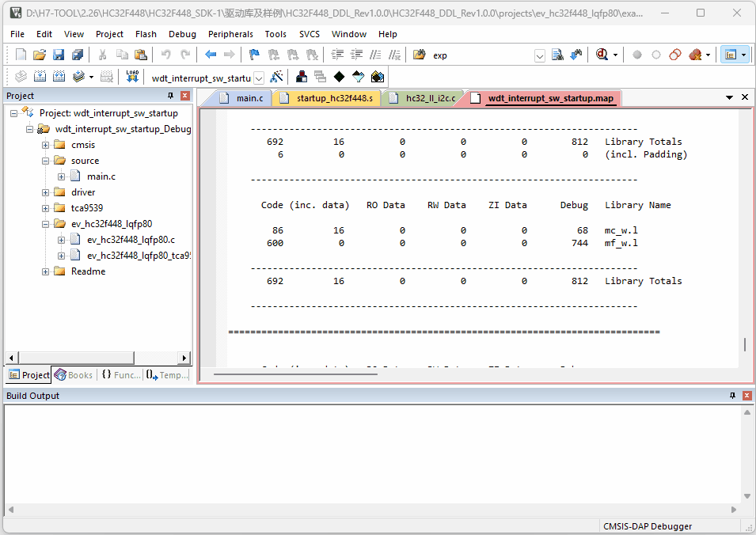The image size is (756, 535).
Task: Open the Functions panel tab
Action: tap(121, 375)
